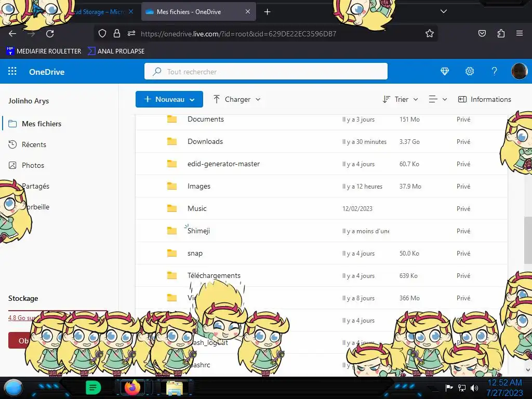This screenshot has height=399, width=532.
Task: Open the Downloads folder
Action: tap(205, 141)
